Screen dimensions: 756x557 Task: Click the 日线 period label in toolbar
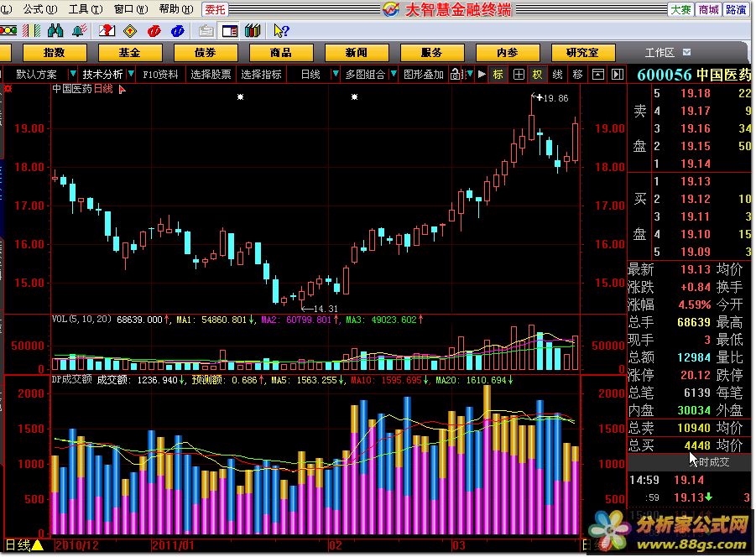point(310,74)
